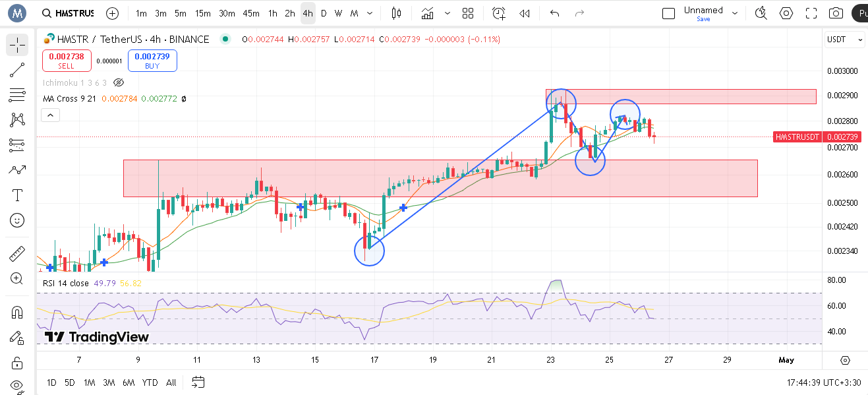This screenshot has width=868, height=395.
Task: Select the 2h interval
Action: point(290,13)
